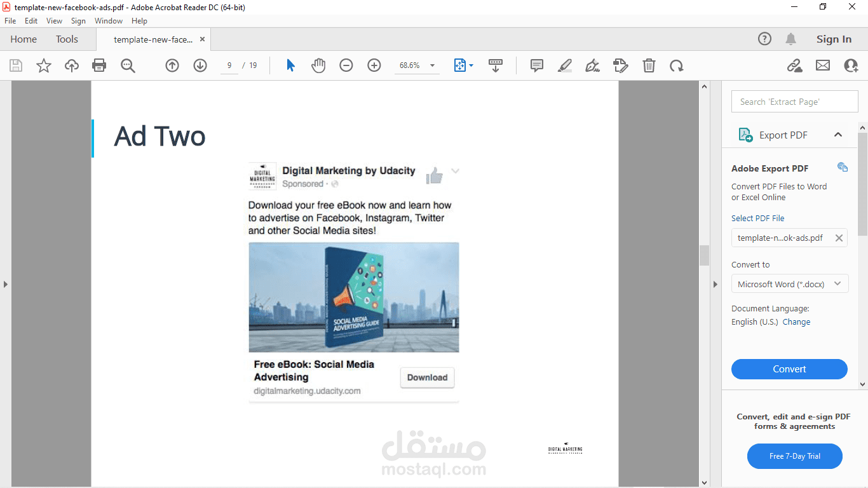The width and height of the screenshot is (868, 488).
Task: Collapse the Export PDF panel chevron
Action: (x=838, y=135)
